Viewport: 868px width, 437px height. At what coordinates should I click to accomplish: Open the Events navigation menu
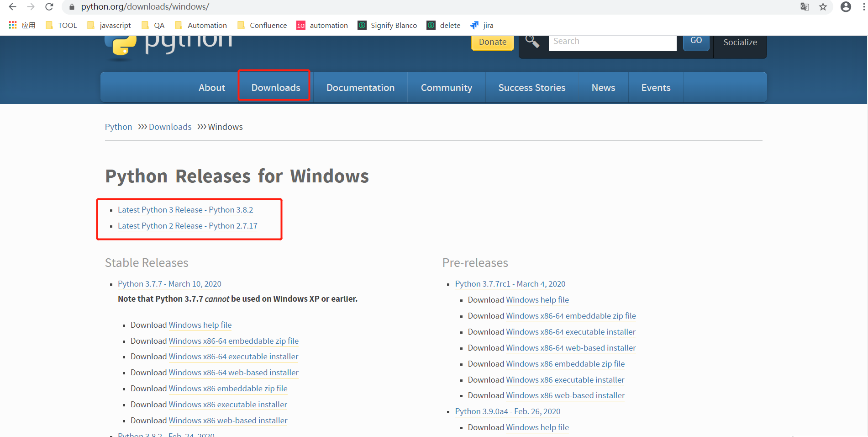(x=656, y=87)
